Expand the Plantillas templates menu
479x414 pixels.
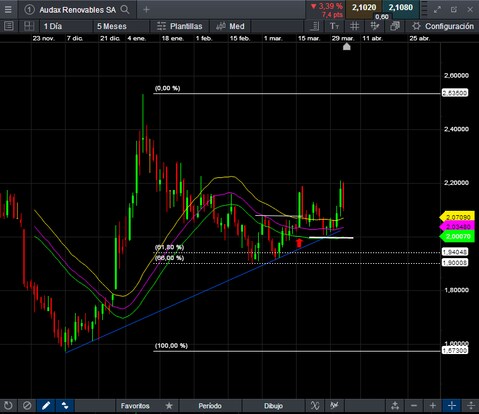pos(180,26)
